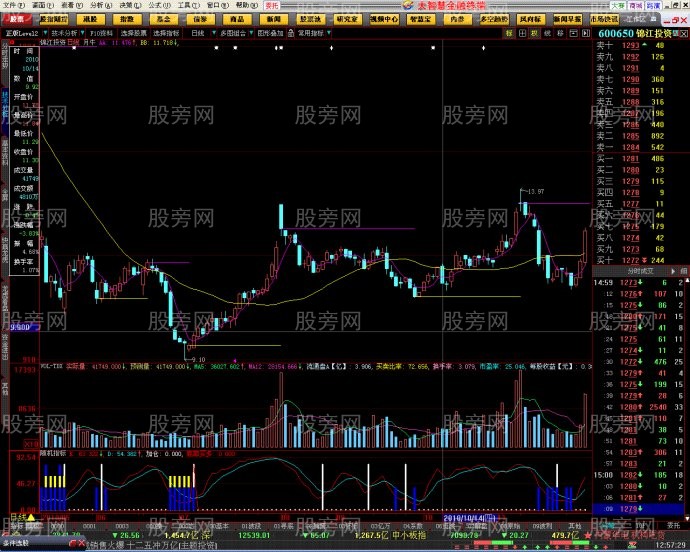Select the 0001 bottom tab
This screenshot has width=690, height=552.
pyautogui.click(x=89, y=526)
